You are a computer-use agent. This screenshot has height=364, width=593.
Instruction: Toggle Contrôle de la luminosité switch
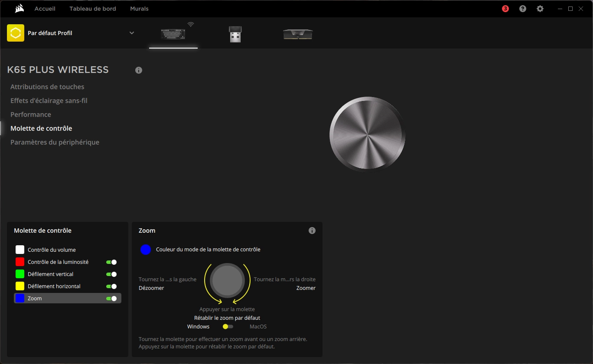[111, 262]
